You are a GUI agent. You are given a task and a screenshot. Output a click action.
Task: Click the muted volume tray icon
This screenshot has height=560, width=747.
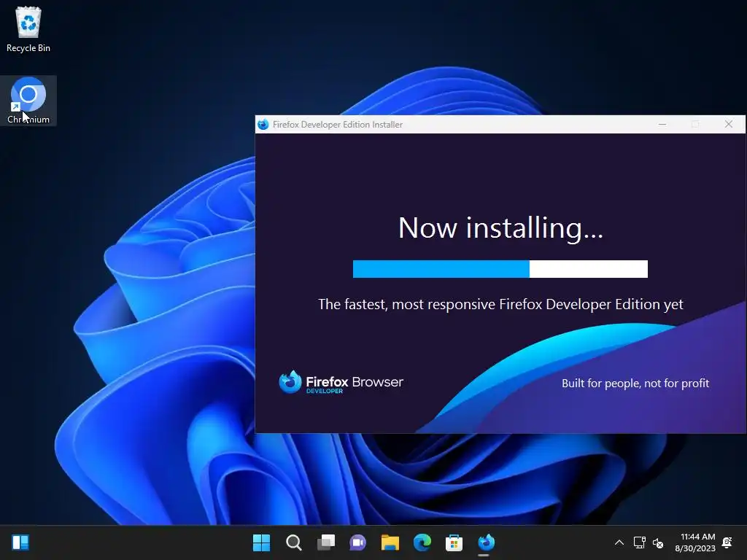(x=658, y=542)
